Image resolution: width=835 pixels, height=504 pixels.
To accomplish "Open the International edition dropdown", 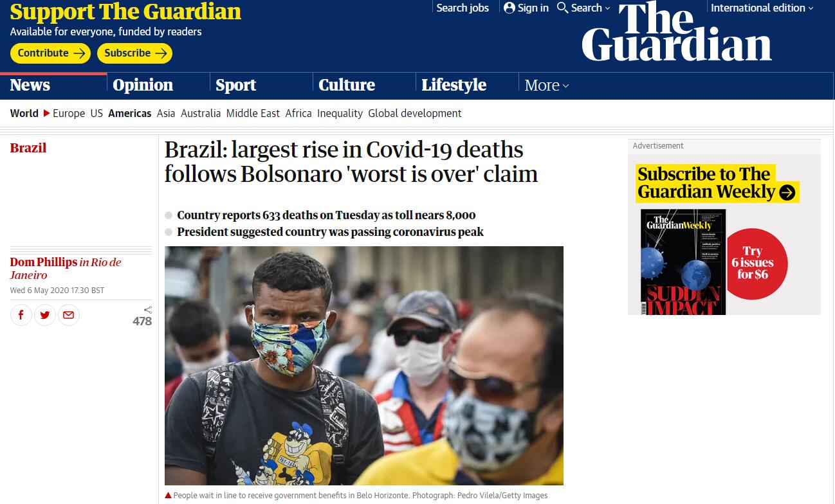I will click(762, 8).
